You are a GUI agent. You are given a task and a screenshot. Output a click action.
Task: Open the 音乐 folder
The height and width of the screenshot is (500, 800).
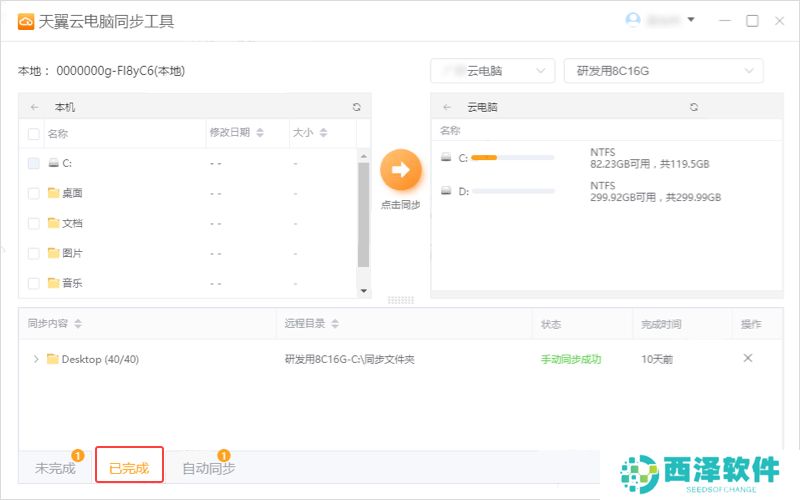65,283
